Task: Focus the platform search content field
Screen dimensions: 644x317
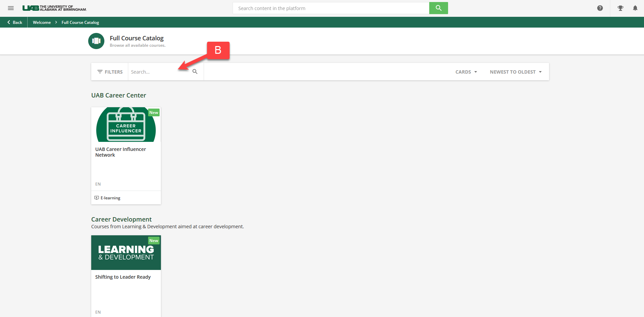Action: (331, 8)
